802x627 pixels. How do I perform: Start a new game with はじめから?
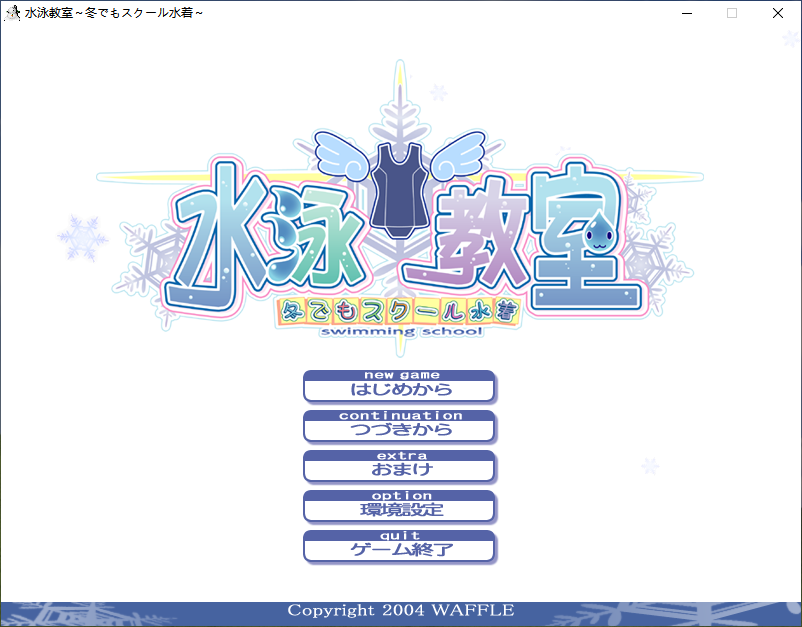pyautogui.click(x=399, y=387)
